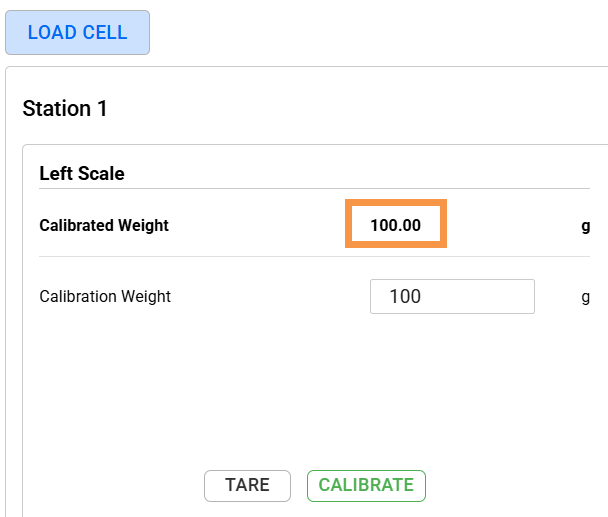Click the Calibrated Weight label
This screenshot has width=608, height=517.
click(x=104, y=226)
